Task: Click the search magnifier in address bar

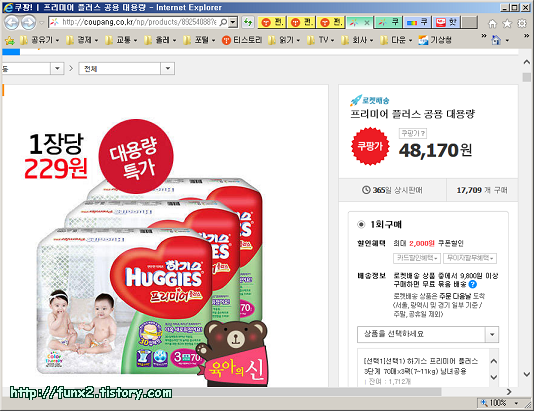Action: pos(223,22)
